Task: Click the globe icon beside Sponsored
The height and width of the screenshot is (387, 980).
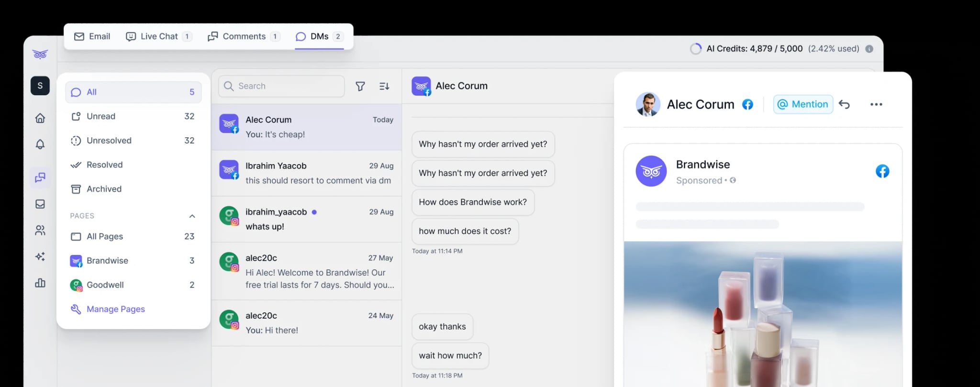Action: tap(733, 180)
